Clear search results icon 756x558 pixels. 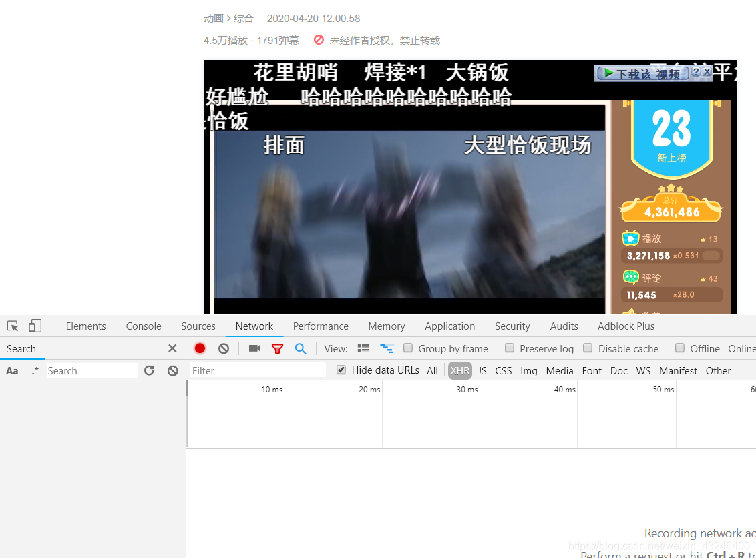[x=172, y=370]
